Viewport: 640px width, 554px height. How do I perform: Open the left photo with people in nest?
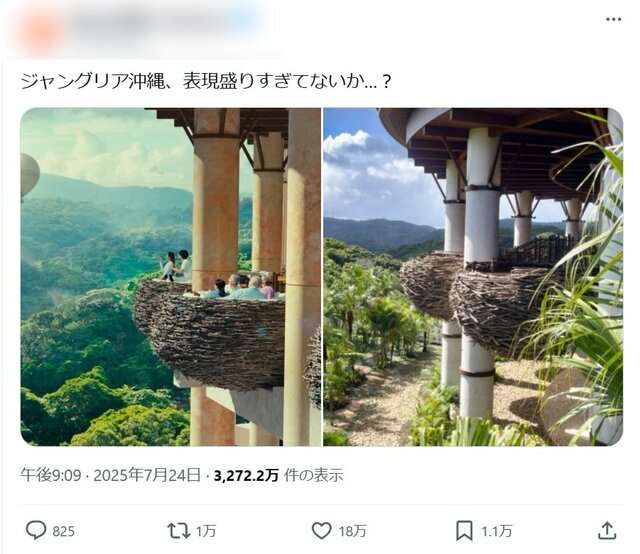[170, 277]
